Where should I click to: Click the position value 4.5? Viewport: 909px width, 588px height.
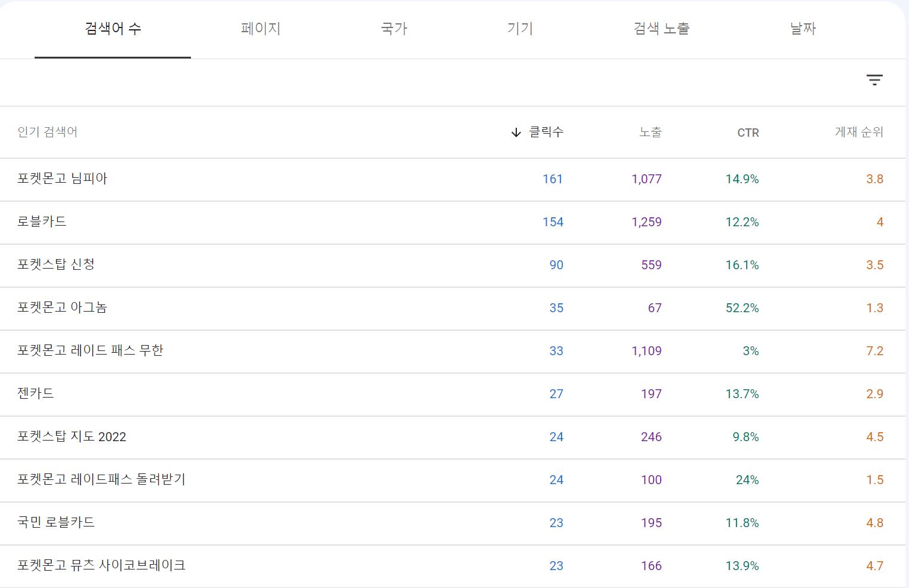point(875,437)
